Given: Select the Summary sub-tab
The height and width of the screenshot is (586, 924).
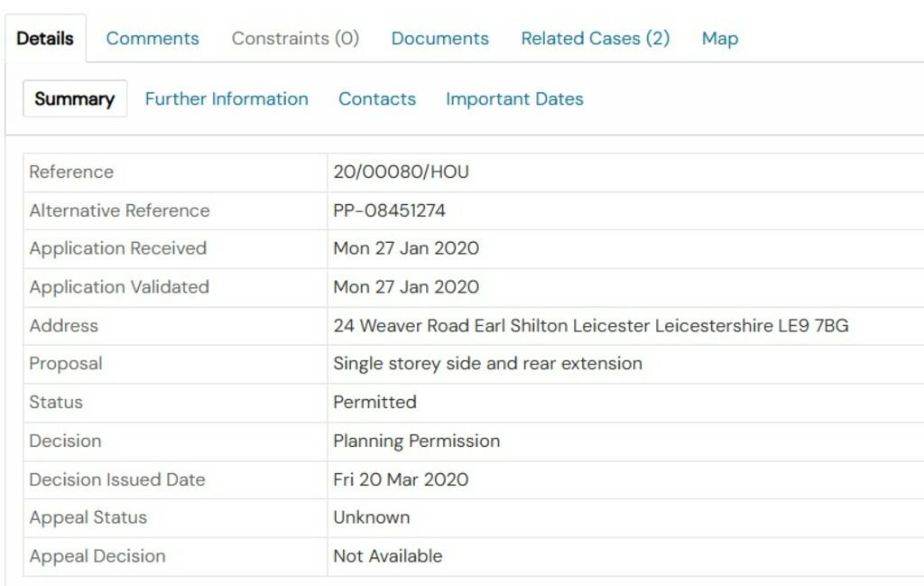Looking at the screenshot, I should (x=75, y=98).
